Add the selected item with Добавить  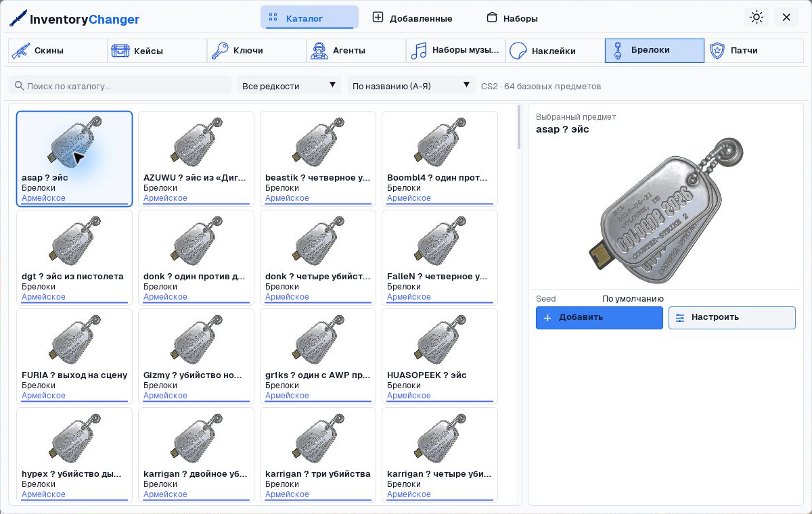pyautogui.click(x=600, y=318)
